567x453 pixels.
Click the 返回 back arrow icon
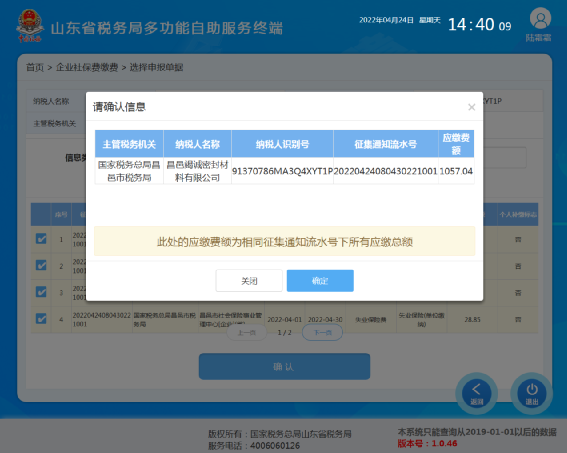click(477, 393)
